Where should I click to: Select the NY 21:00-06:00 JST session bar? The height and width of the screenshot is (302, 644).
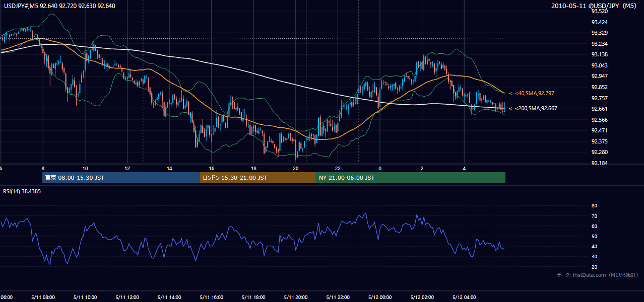click(x=411, y=178)
